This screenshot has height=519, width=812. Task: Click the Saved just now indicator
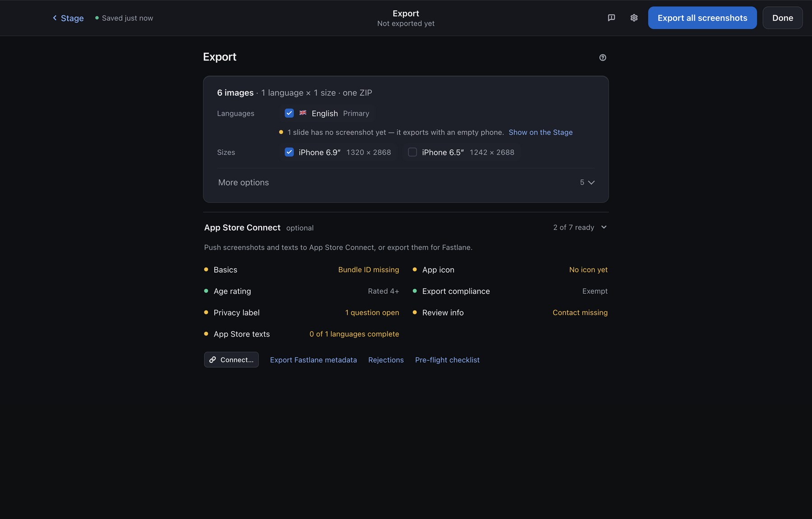coord(124,18)
